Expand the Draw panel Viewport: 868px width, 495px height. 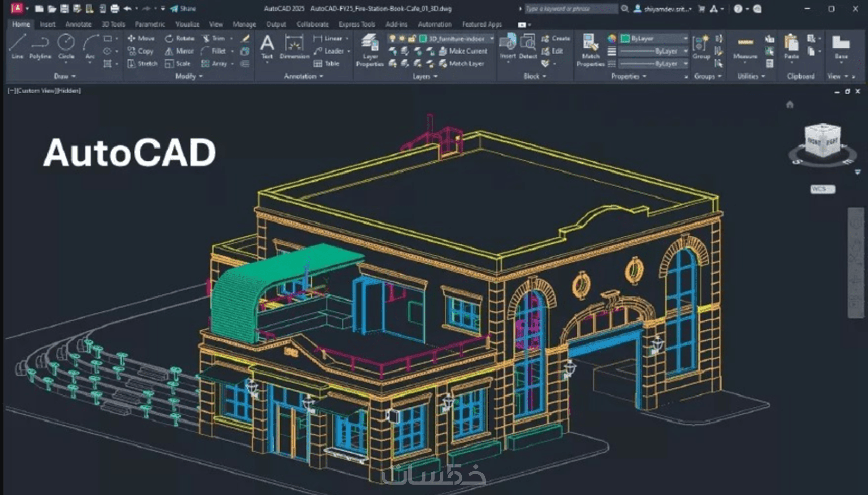pyautogui.click(x=65, y=76)
